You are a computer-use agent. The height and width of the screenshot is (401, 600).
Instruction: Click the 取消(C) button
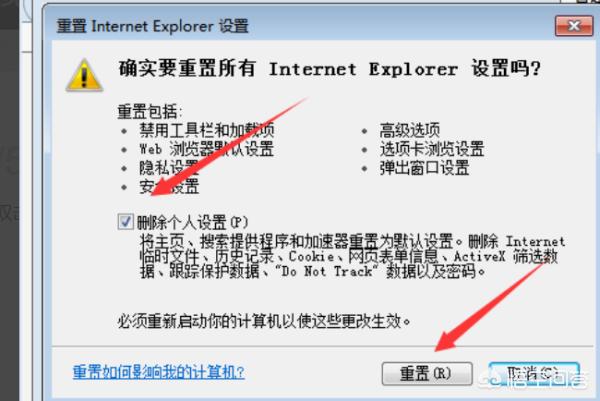pos(534,373)
